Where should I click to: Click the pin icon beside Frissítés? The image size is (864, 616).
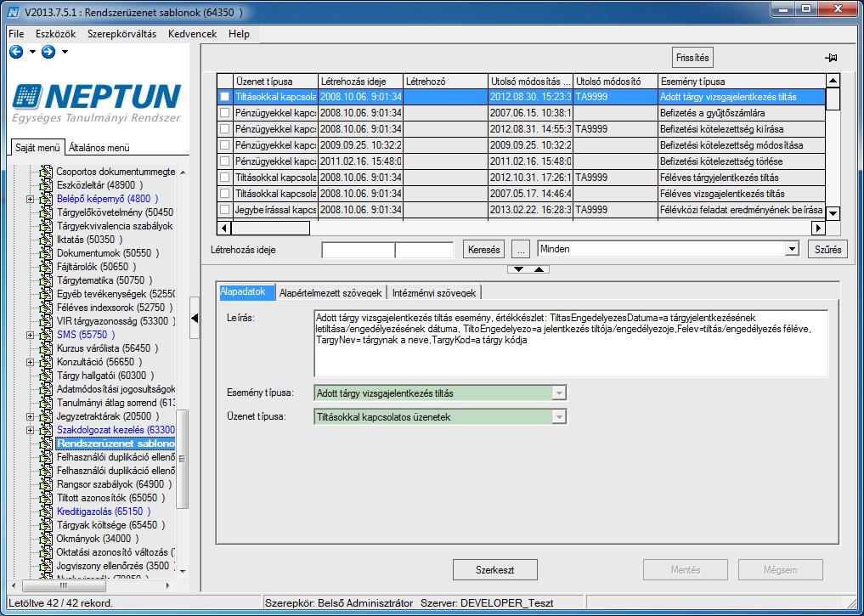[831, 58]
